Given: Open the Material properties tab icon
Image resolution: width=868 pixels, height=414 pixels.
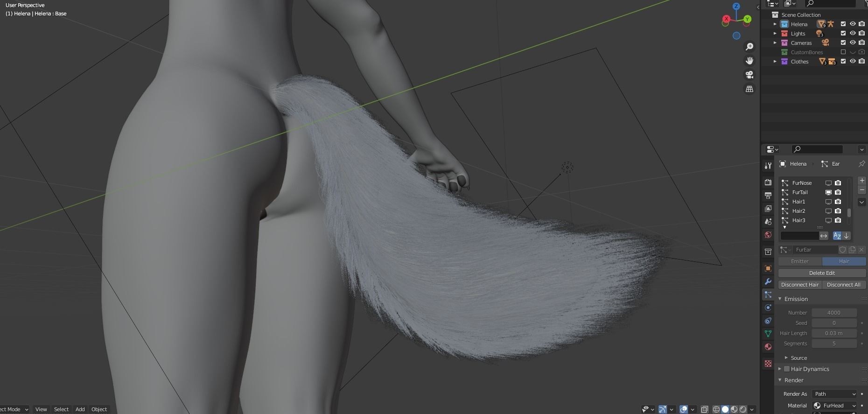Looking at the screenshot, I should (768, 347).
